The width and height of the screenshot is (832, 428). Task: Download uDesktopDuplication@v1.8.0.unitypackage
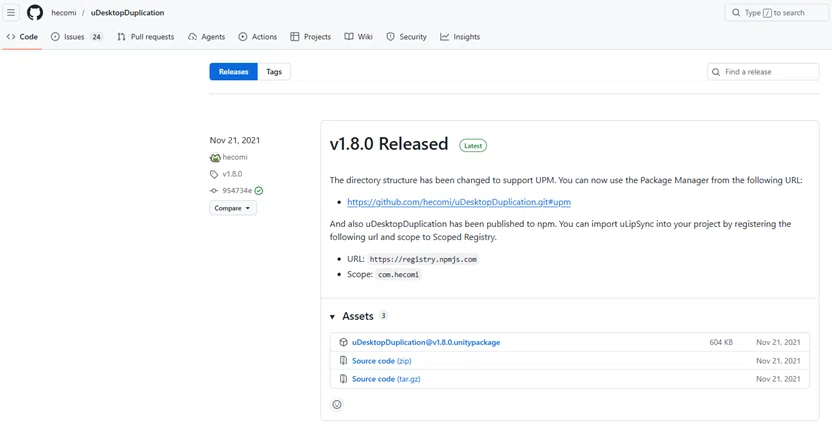tap(426, 343)
